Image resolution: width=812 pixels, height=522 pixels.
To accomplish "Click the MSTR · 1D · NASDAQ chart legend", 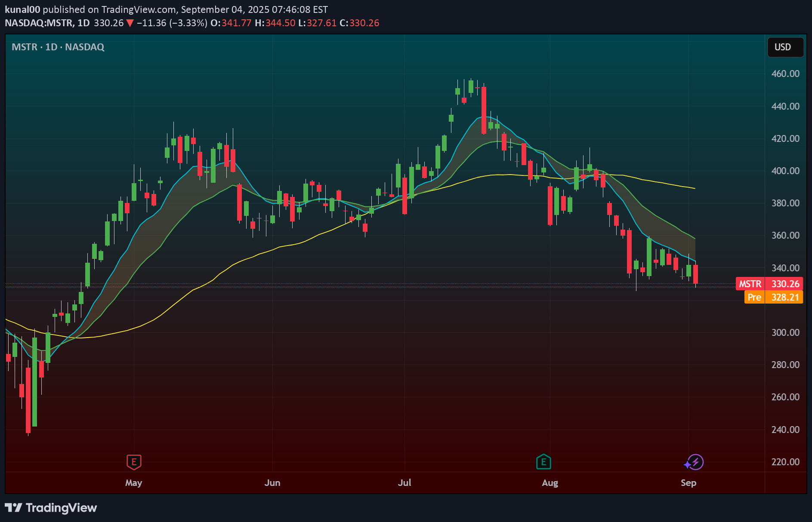I will tap(58, 47).
